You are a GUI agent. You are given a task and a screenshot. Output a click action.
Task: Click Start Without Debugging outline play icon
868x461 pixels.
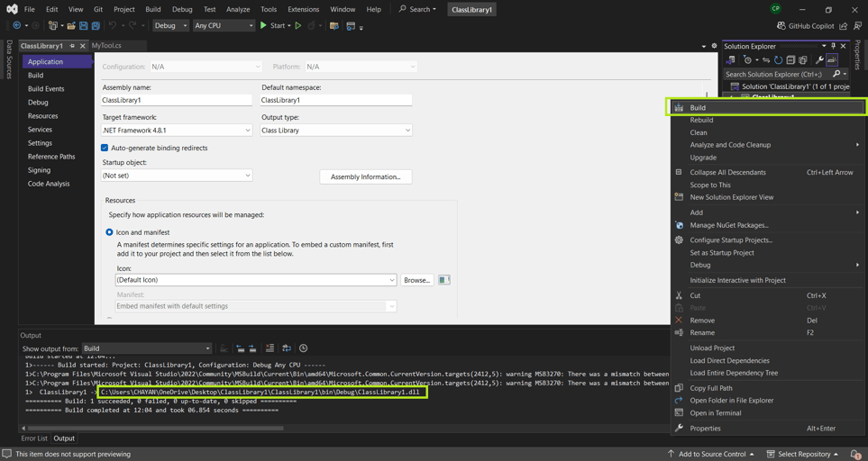point(297,25)
